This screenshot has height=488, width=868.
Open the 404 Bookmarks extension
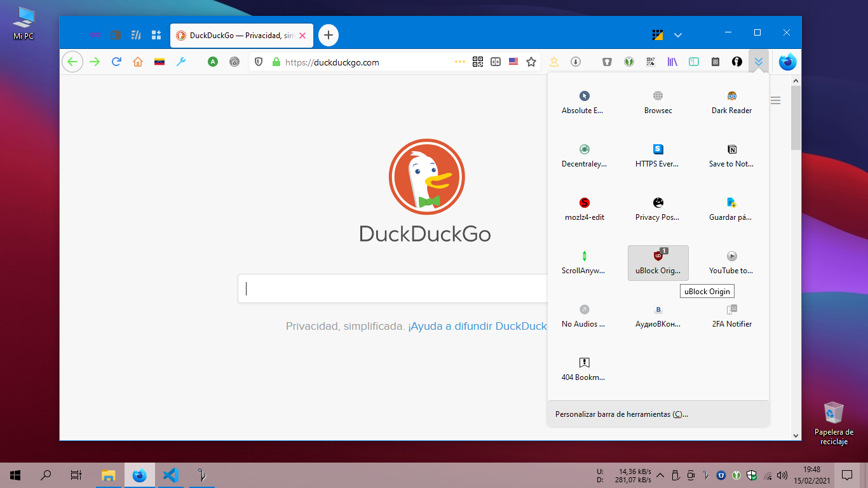point(585,369)
